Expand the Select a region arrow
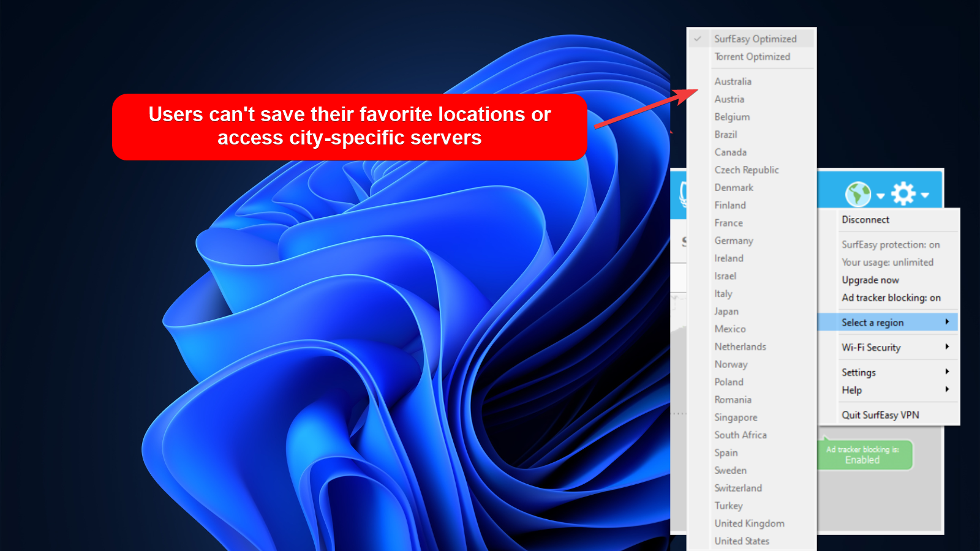980x551 pixels. click(947, 322)
